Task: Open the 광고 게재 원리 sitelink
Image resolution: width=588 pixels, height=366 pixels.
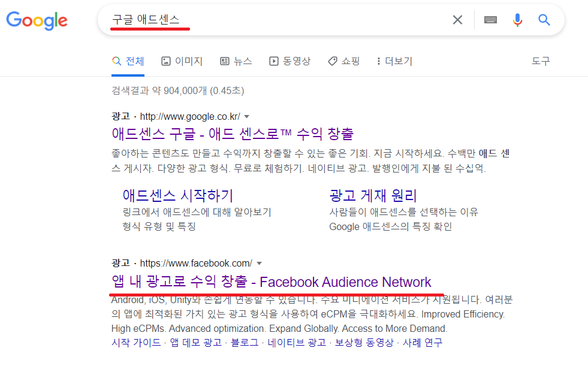Action: (x=373, y=195)
